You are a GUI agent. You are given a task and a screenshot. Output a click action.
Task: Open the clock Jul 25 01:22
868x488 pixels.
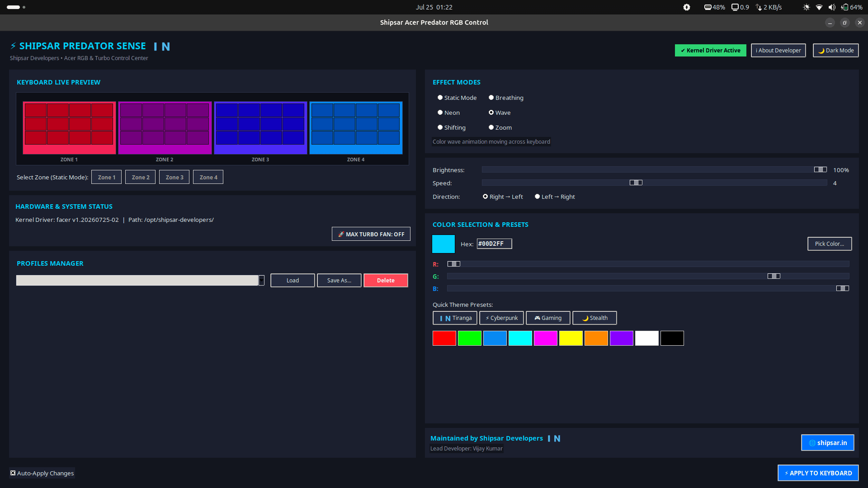[x=434, y=7]
